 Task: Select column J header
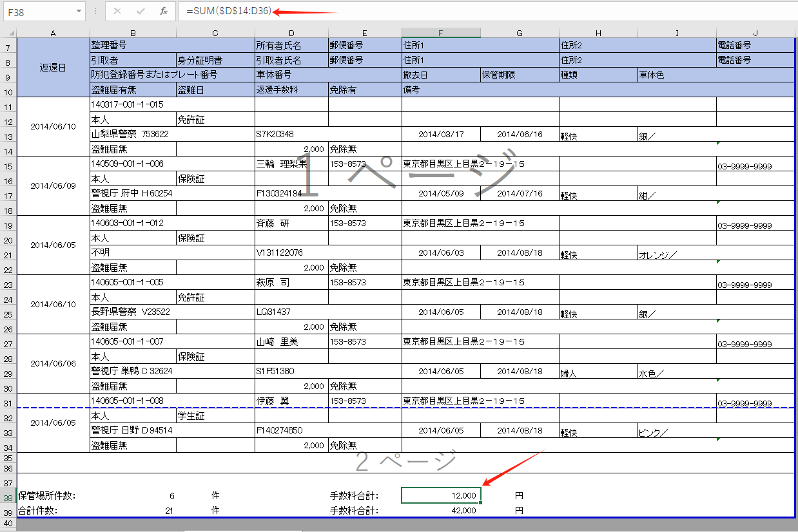[755, 33]
